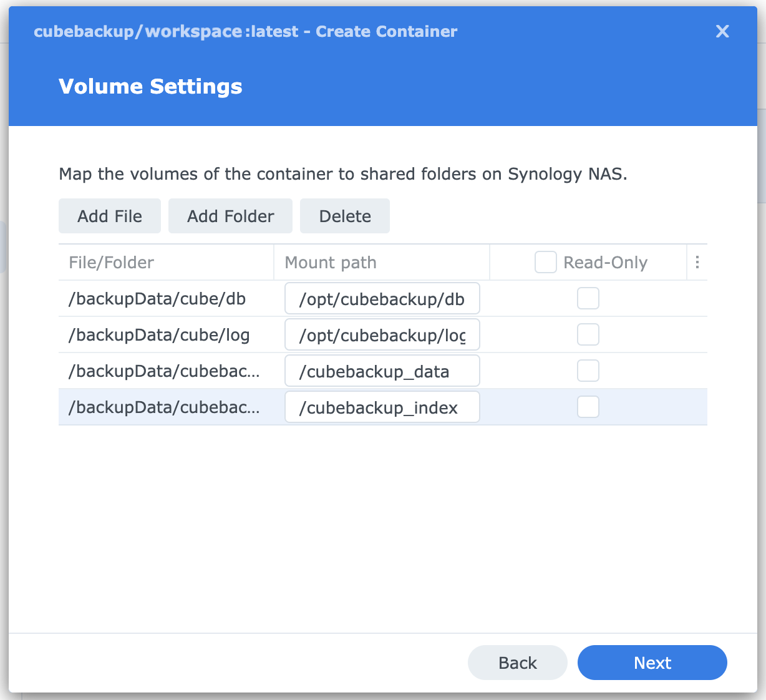Open the column options kebab menu
The height and width of the screenshot is (700, 766).
[697, 263]
